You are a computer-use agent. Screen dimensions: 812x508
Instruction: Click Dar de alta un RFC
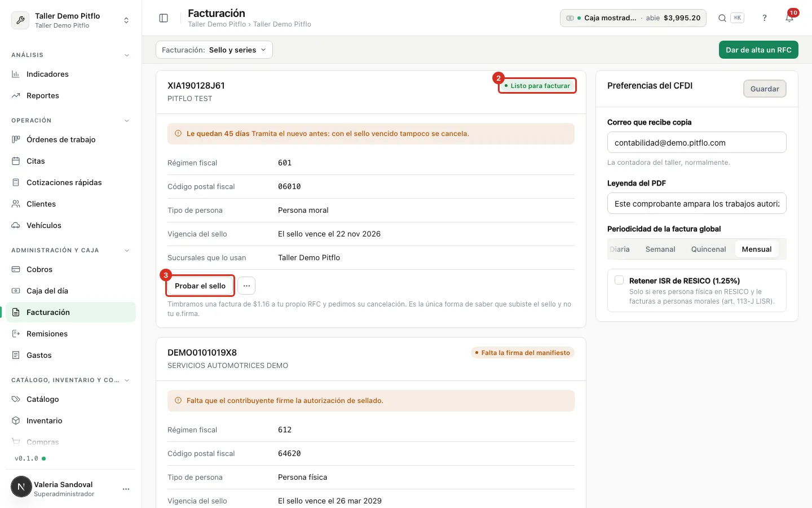point(758,50)
